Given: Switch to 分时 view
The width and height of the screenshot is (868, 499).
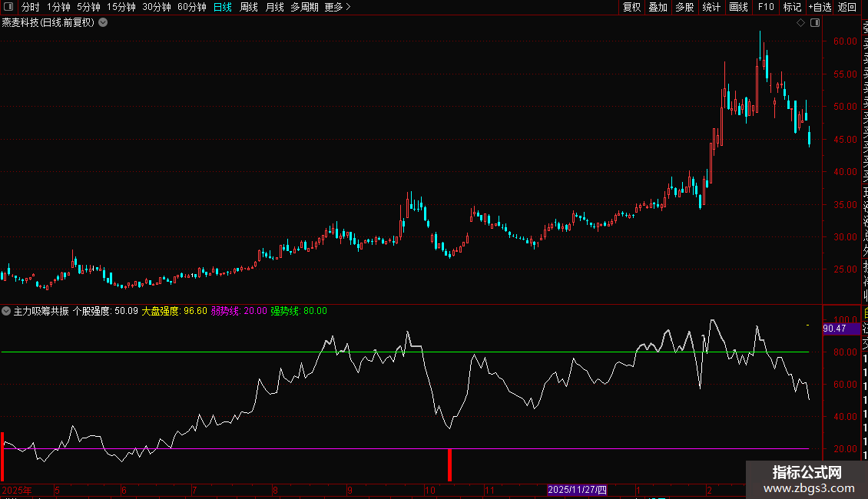Looking at the screenshot, I should 31,7.
